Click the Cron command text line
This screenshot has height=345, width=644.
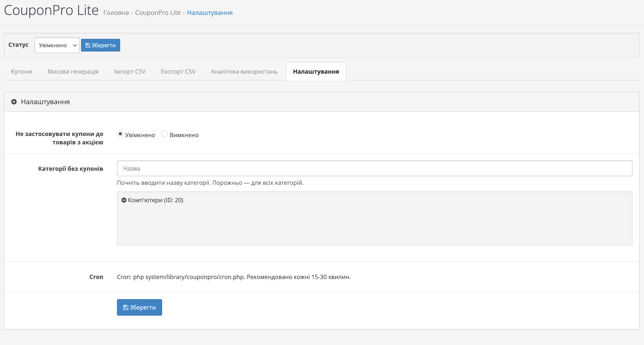[234, 277]
